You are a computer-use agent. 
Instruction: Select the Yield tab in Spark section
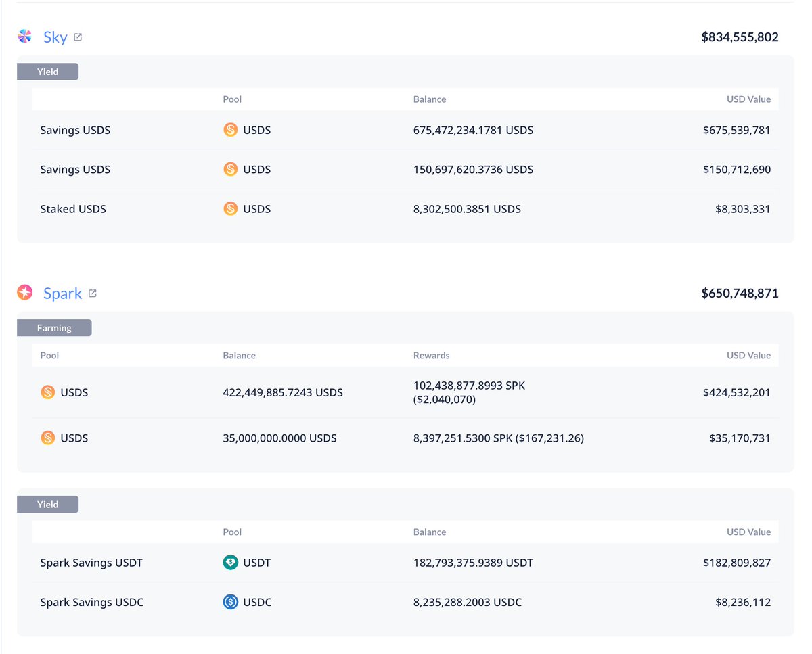coord(47,505)
